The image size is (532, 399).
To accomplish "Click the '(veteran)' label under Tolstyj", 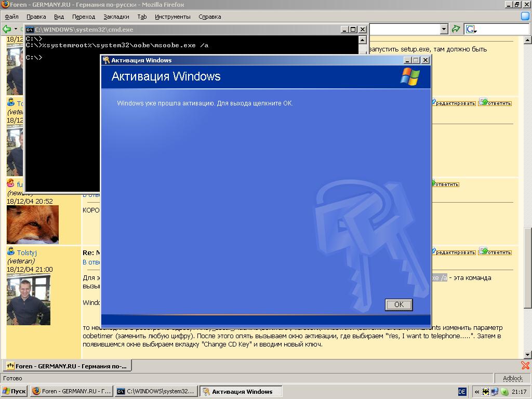I will coord(21,261).
